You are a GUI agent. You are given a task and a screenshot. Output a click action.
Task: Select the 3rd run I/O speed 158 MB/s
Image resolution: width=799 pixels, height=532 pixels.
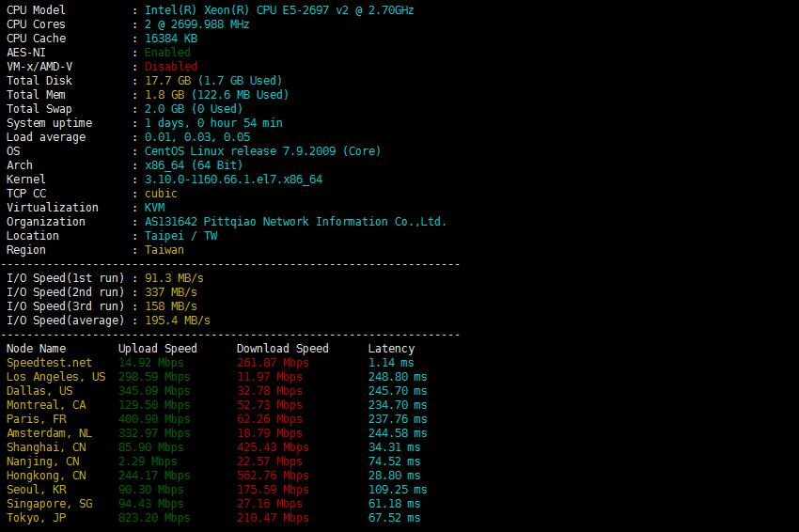(171, 306)
